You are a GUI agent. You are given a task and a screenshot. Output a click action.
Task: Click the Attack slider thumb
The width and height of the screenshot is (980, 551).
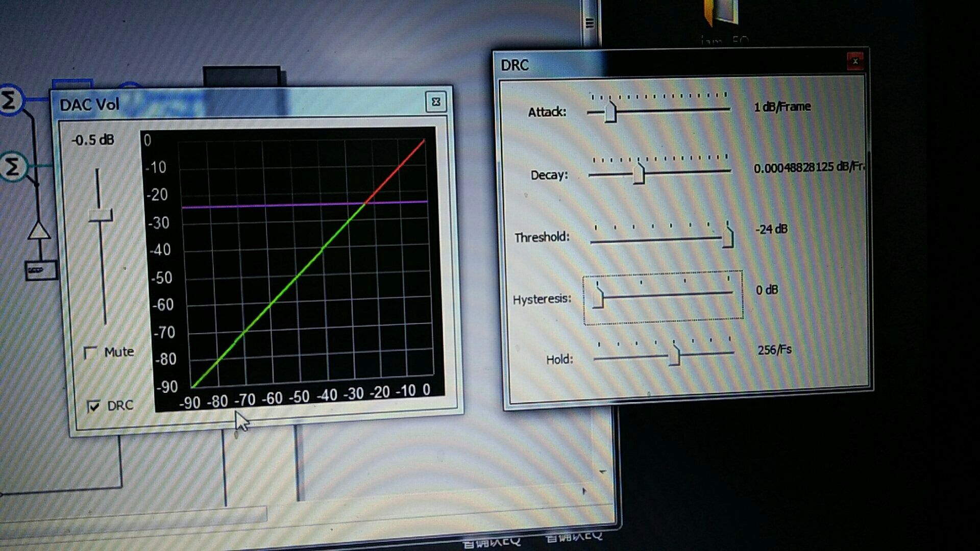610,112
